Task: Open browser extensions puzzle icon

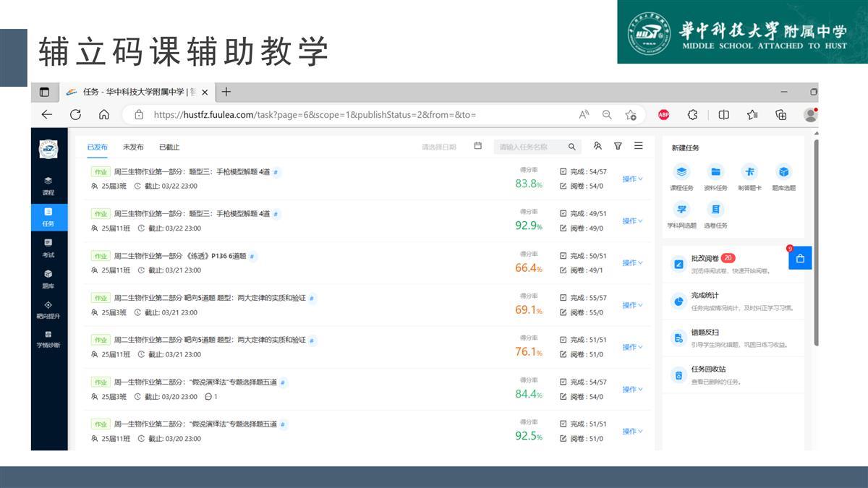Action: [692, 114]
